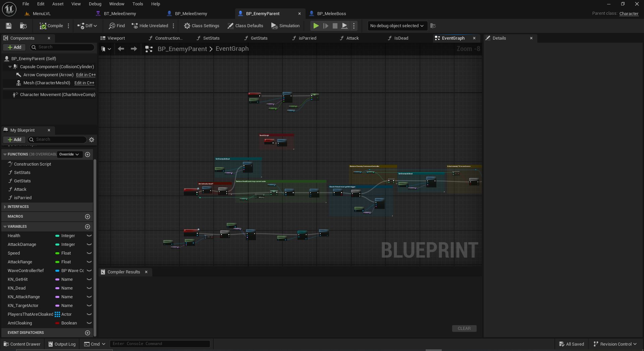Add a new macro
This screenshot has height=351, width=644.
pos(88,217)
